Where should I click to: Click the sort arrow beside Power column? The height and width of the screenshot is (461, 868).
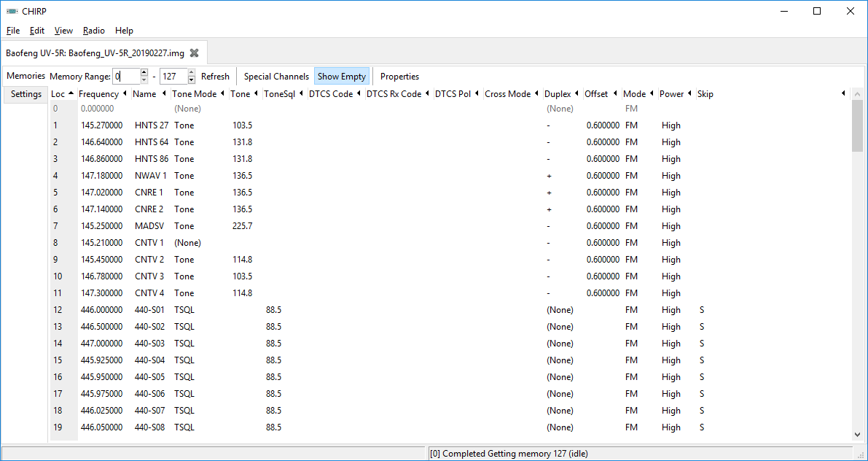689,94
